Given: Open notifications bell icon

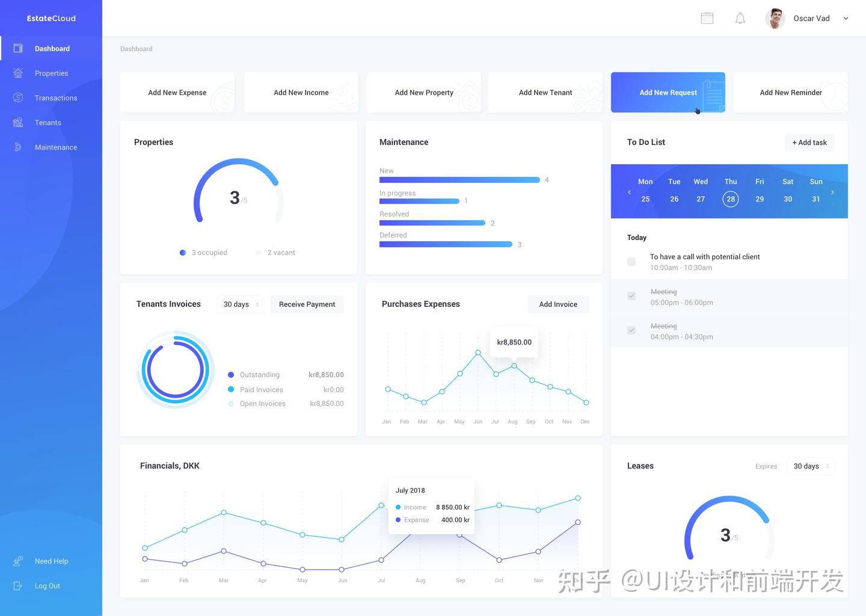Looking at the screenshot, I should 740,18.
